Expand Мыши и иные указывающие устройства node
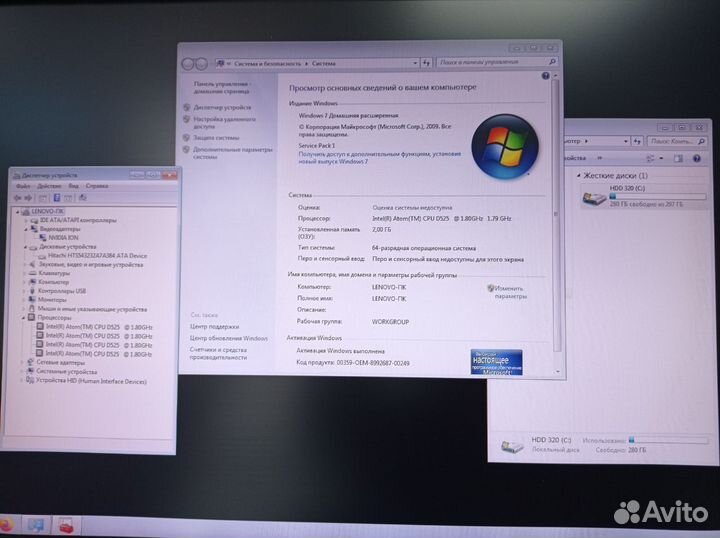This screenshot has height=538, width=720. 24,309
